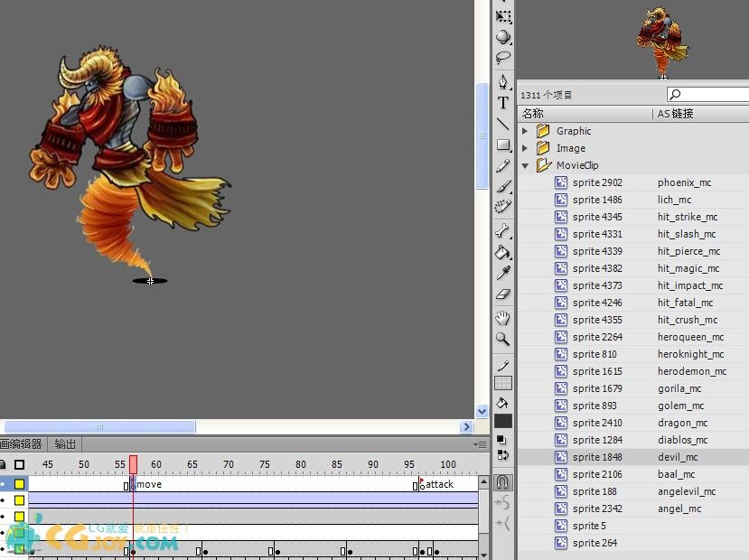
Task: Click the heroqueen_mc linkage name
Action: (x=690, y=337)
